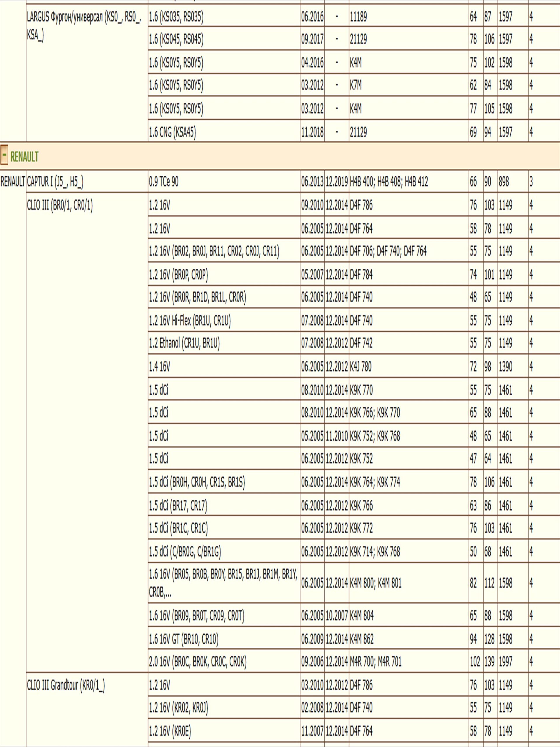Select the 1.6 16V GT (BR10, CR10) row

184,639
